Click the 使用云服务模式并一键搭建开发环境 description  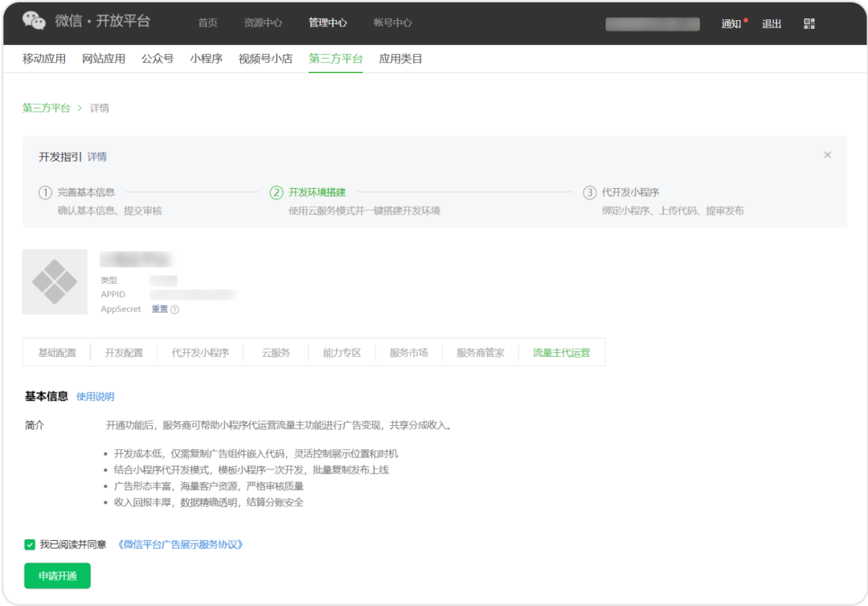(x=365, y=211)
